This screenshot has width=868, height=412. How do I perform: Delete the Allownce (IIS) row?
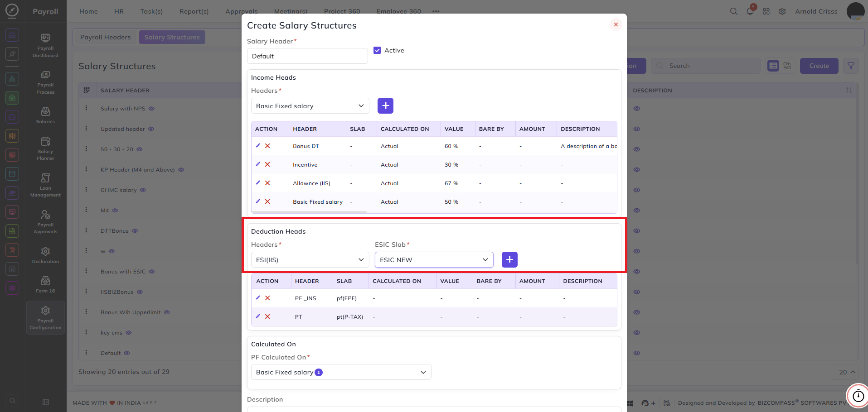(x=267, y=183)
